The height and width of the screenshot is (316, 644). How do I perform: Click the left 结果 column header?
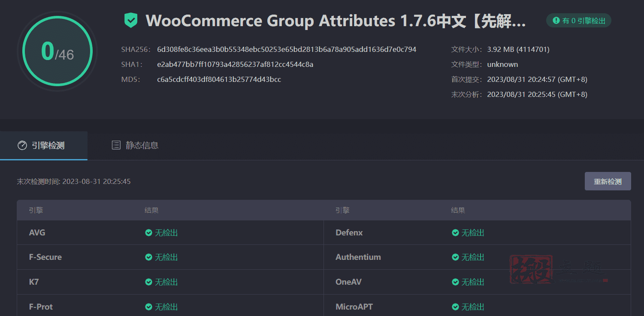click(151, 210)
